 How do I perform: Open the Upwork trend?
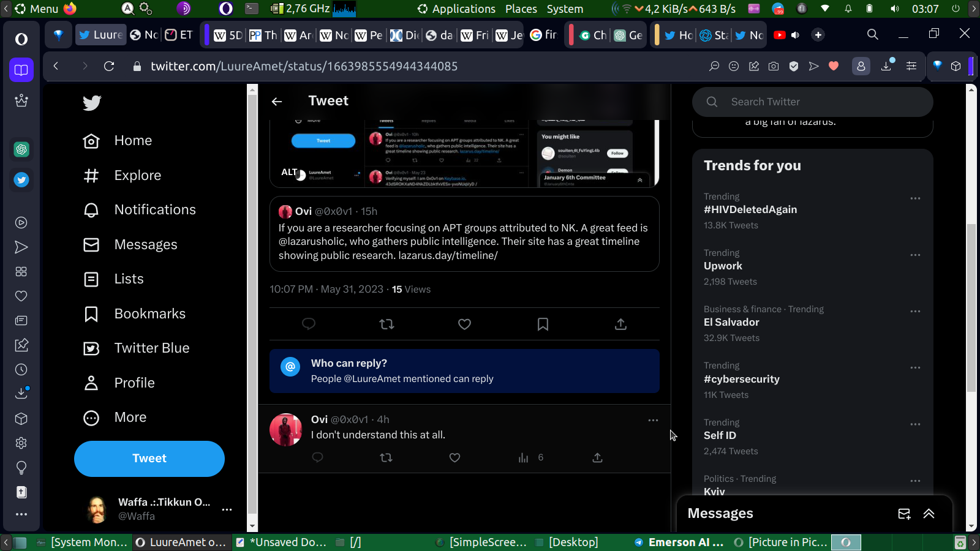click(723, 266)
